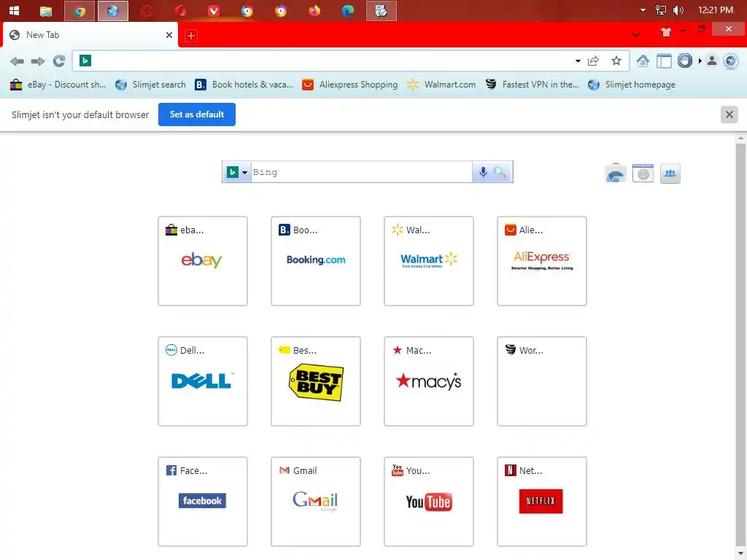
Task: Open the eBay - Discount sh... bookmark
Action: pyautogui.click(x=58, y=85)
